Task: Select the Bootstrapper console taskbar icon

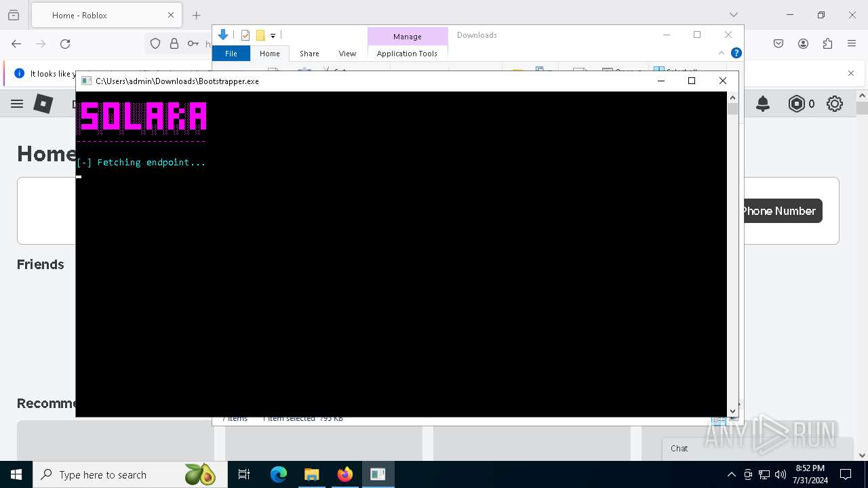Action: (x=378, y=474)
